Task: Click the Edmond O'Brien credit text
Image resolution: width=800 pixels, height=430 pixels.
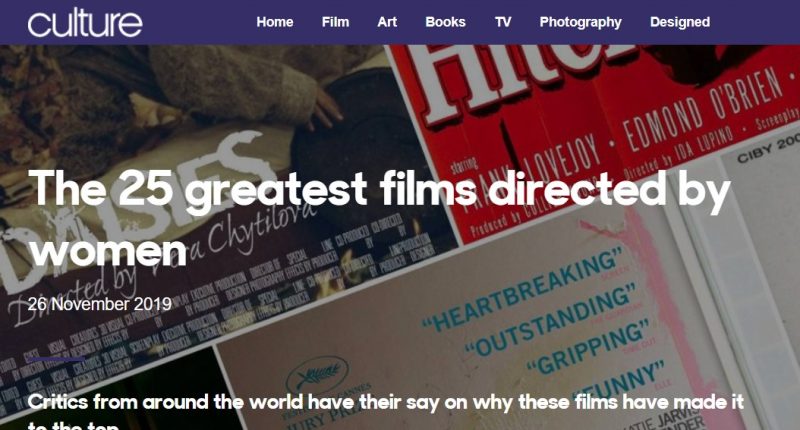Action: [x=703, y=110]
